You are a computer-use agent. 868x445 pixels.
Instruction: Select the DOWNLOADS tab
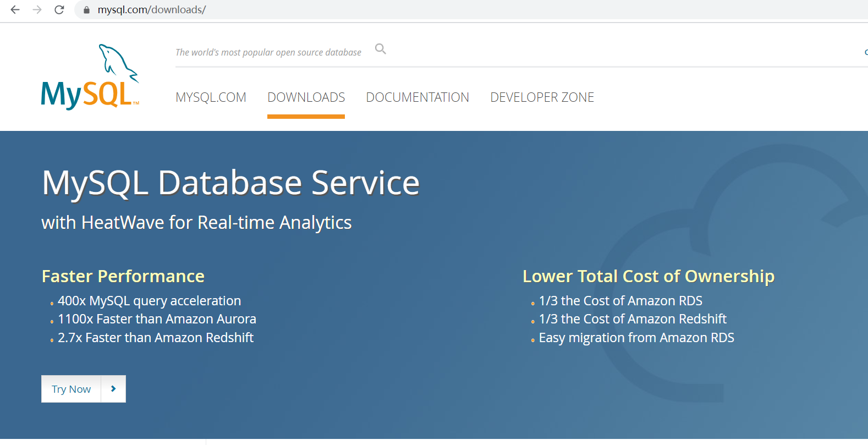click(x=306, y=97)
